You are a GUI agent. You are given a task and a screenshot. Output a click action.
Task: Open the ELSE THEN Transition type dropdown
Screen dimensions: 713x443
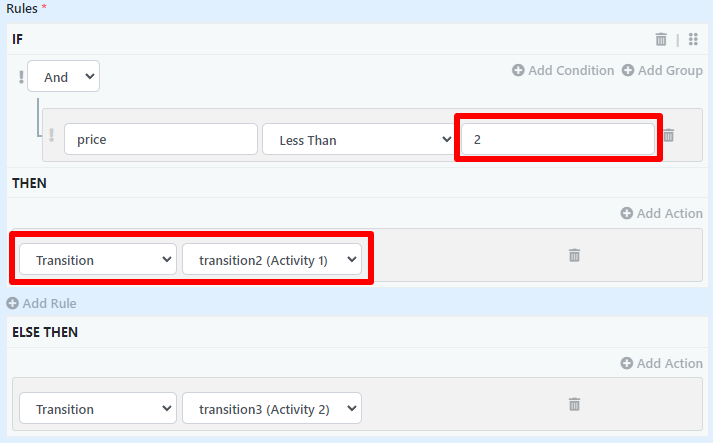98,409
